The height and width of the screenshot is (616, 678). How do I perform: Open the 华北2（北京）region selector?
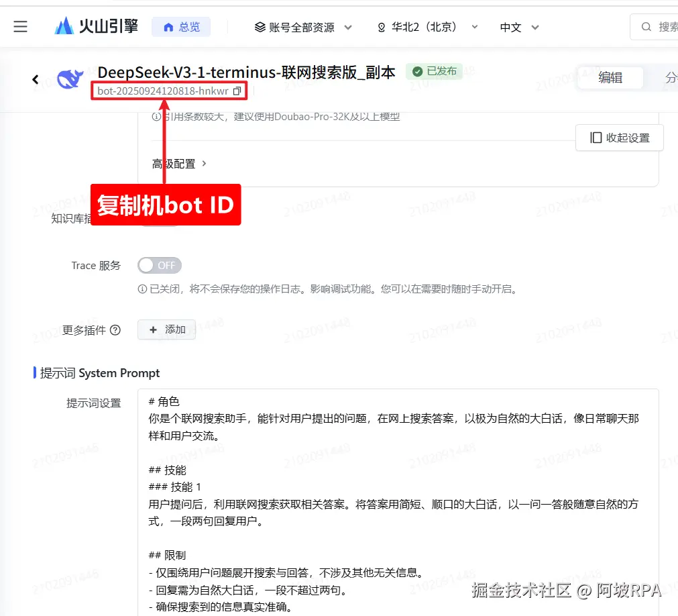point(427,28)
